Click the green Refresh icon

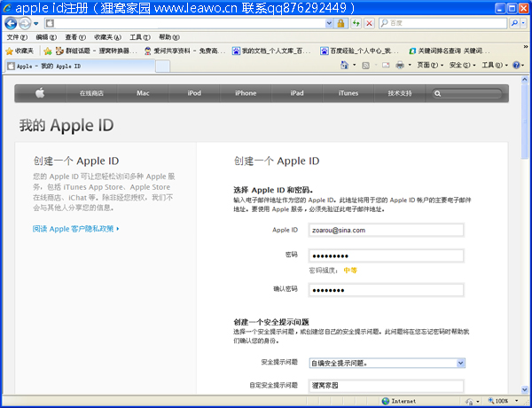click(x=356, y=23)
